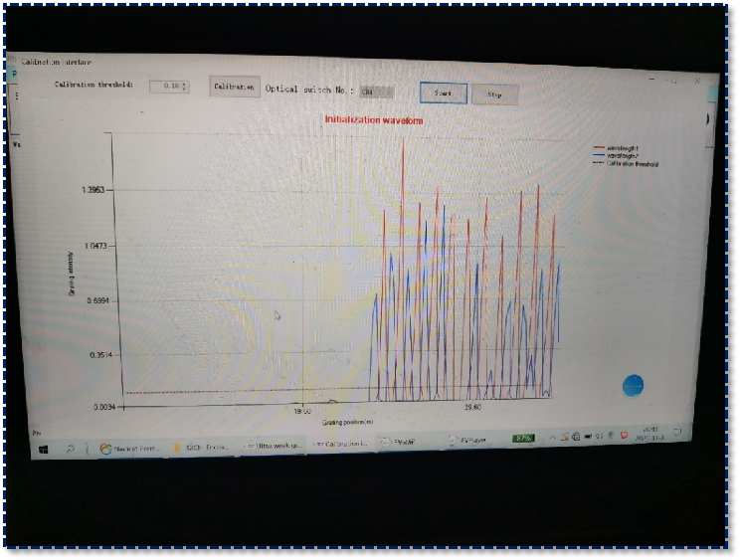Screen dimensions: 740x560
Task: Click the Calibration button
Action: tap(236, 87)
